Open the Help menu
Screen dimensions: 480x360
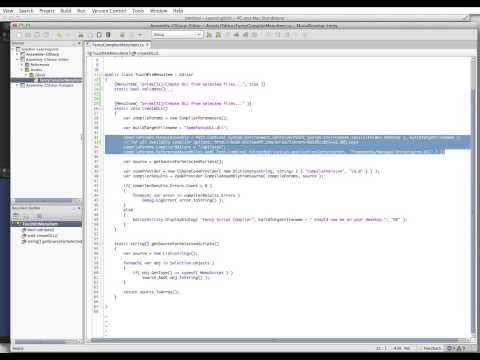[178, 11]
